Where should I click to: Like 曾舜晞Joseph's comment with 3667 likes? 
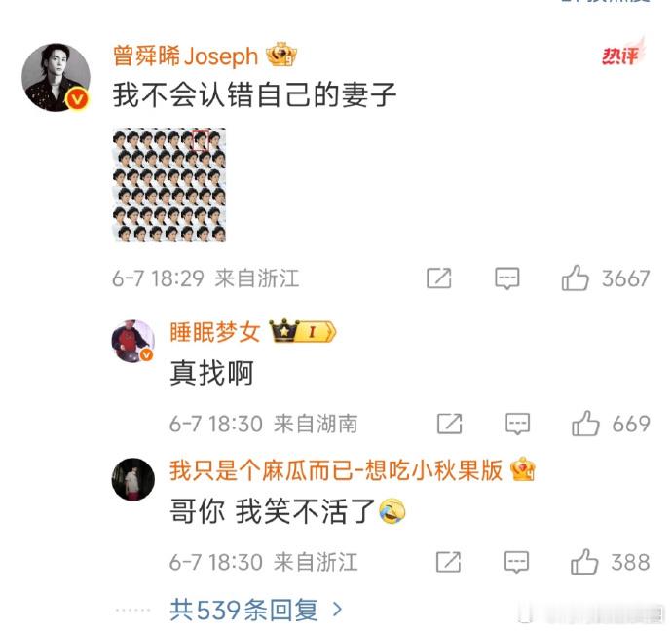click(575, 278)
